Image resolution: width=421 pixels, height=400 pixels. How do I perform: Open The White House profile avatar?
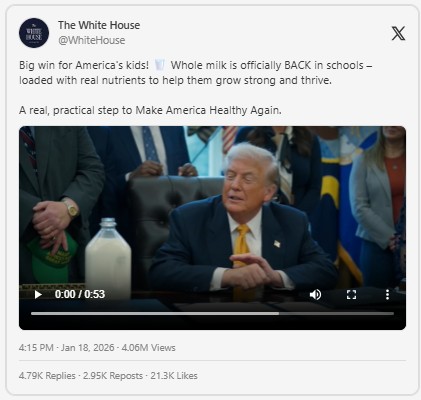point(34,33)
